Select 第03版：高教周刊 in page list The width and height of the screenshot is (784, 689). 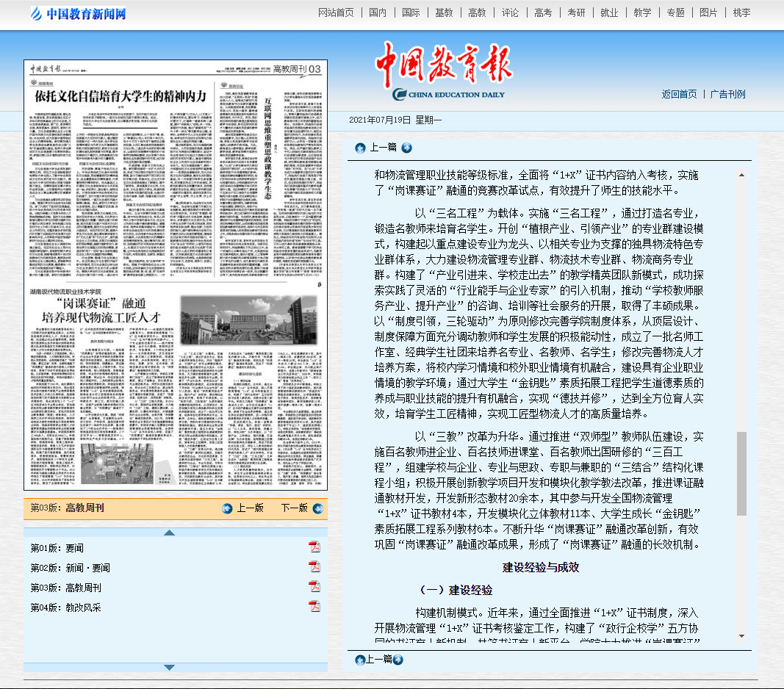pos(65,588)
